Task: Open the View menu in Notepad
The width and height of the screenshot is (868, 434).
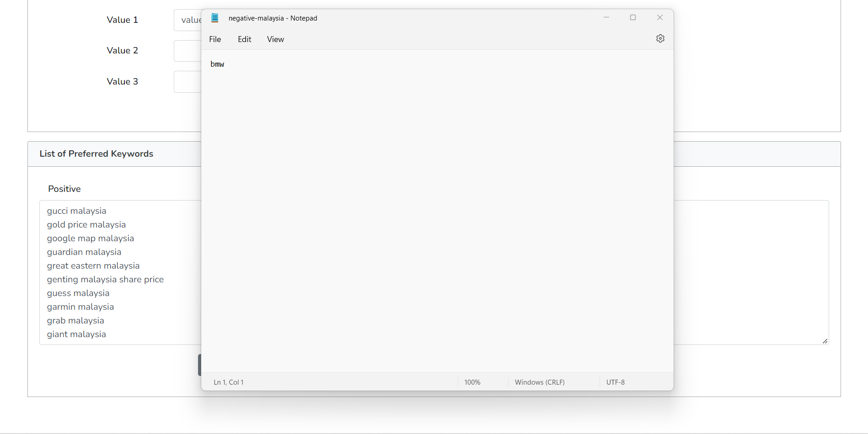Action: [275, 39]
